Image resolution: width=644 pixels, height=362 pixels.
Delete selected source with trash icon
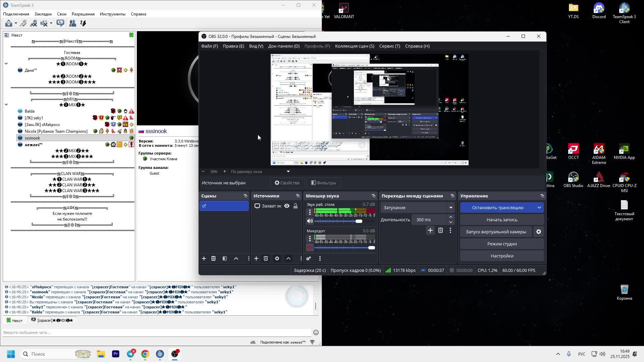point(266,258)
